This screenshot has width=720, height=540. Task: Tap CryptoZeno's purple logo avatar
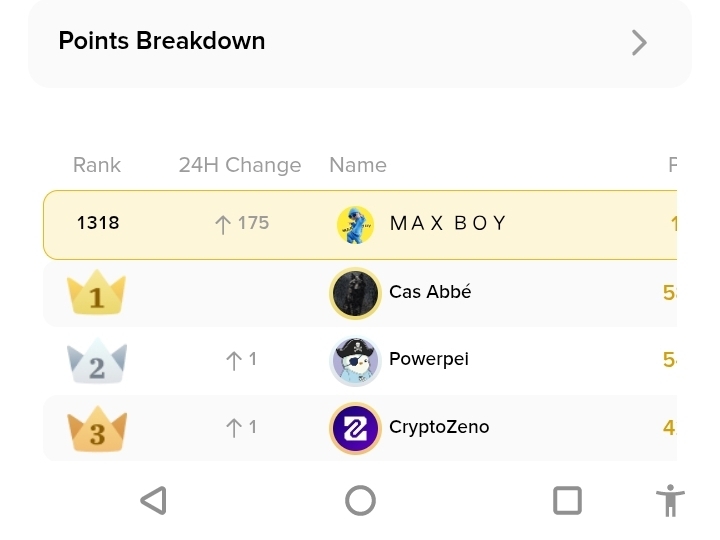[x=355, y=428]
